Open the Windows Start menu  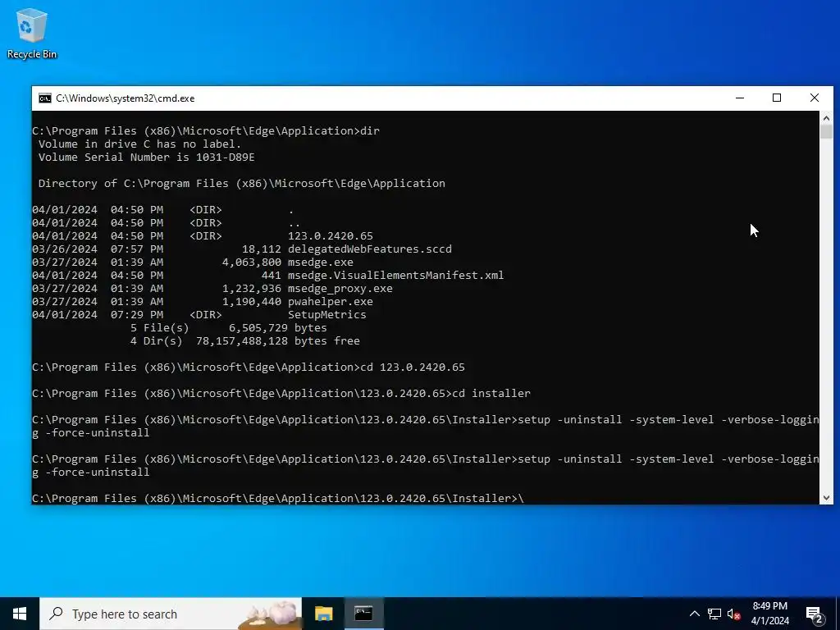click(x=20, y=614)
